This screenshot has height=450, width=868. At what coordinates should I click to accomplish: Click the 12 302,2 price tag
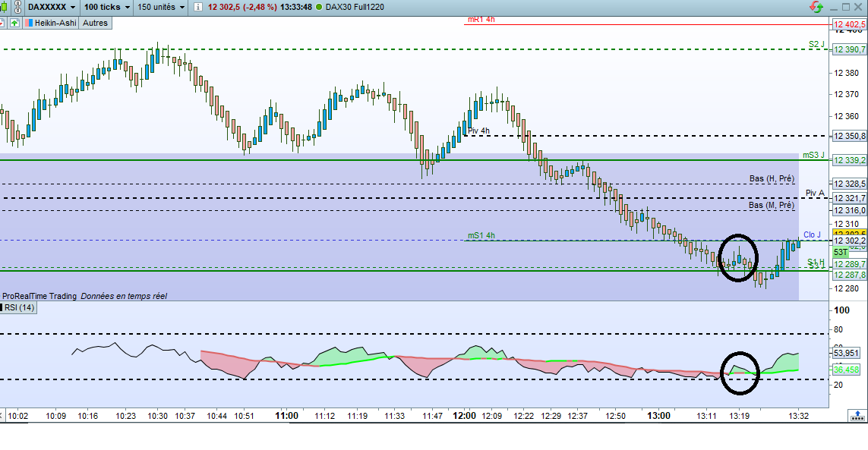[850, 241]
